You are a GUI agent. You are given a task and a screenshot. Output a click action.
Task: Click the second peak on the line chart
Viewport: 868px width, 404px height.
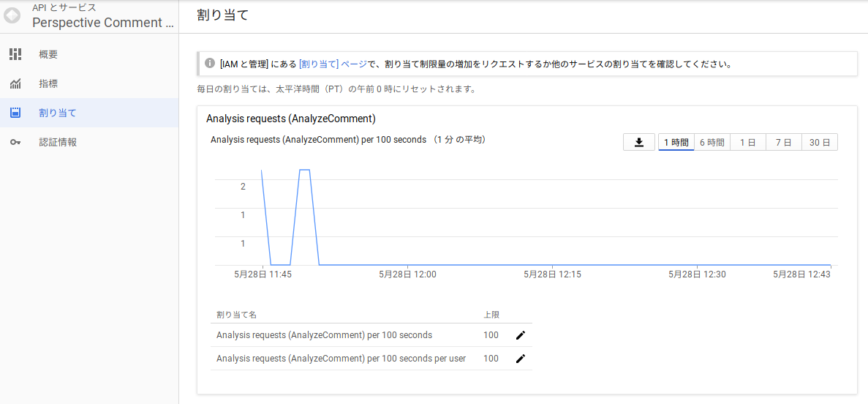tap(305, 170)
